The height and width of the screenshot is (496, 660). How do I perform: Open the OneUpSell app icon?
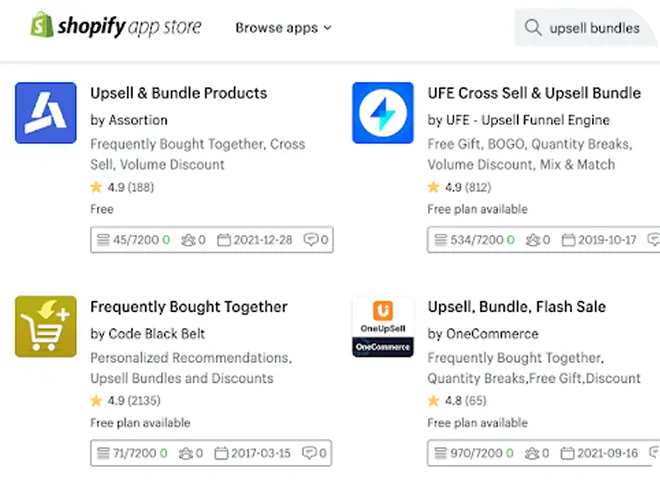click(383, 327)
